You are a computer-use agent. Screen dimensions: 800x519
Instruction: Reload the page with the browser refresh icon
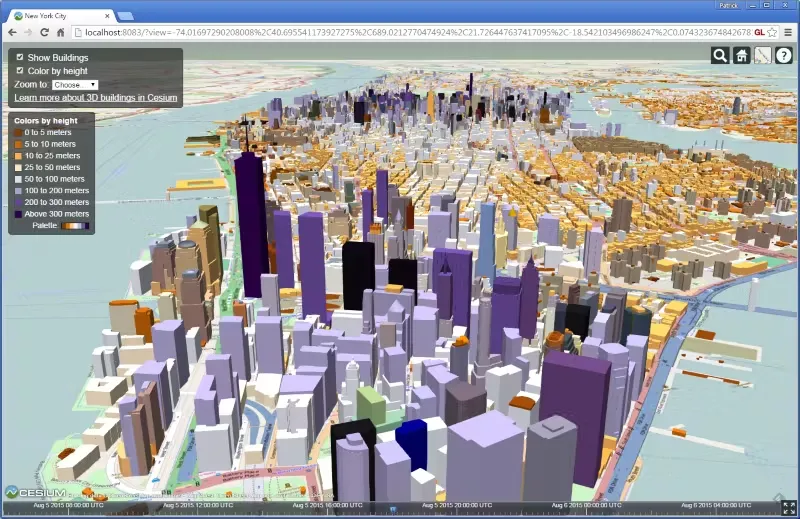pyautogui.click(x=44, y=32)
